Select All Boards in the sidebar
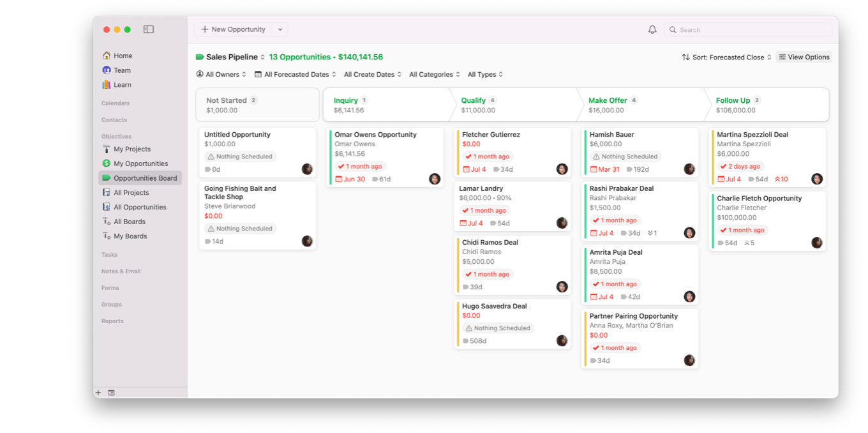This screenshot has width=868, height=433. click(x=130, y=221)
